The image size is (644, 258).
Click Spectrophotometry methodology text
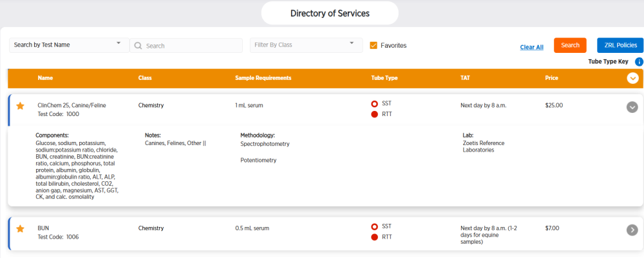point(265,144)
